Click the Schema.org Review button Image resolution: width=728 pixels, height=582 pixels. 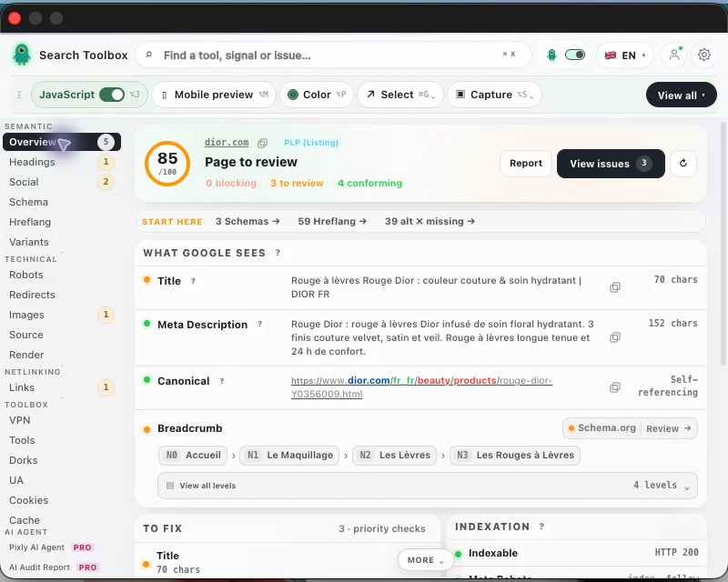coord(630,428)
